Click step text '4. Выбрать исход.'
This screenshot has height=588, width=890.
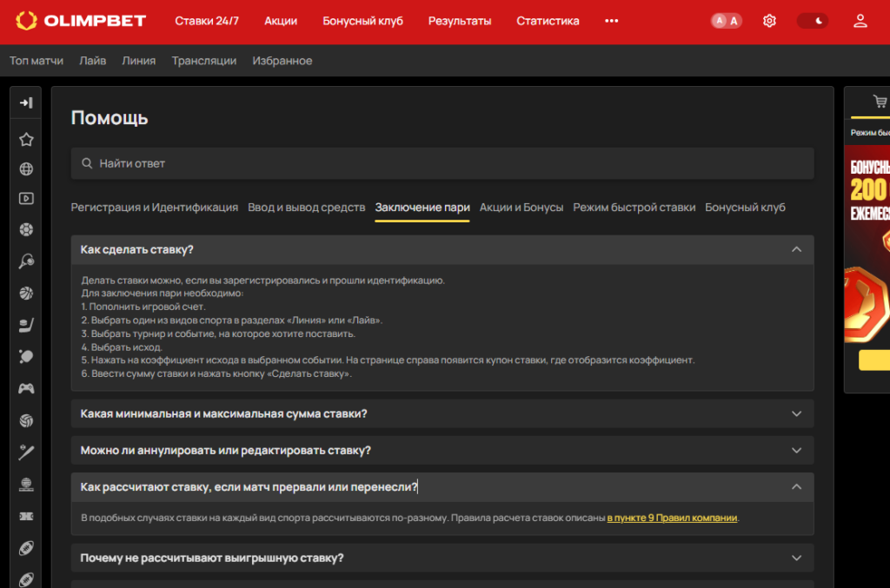122,347
